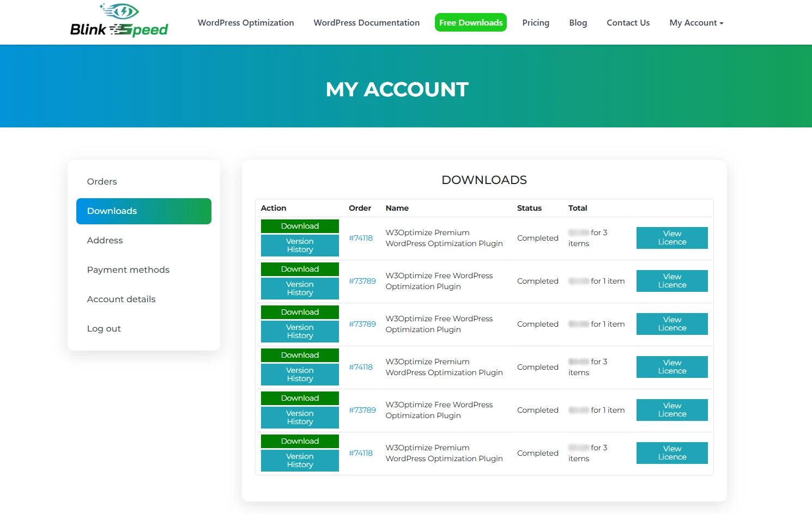Click Download button in first table row
812x514 pixels.
point(300,226)
